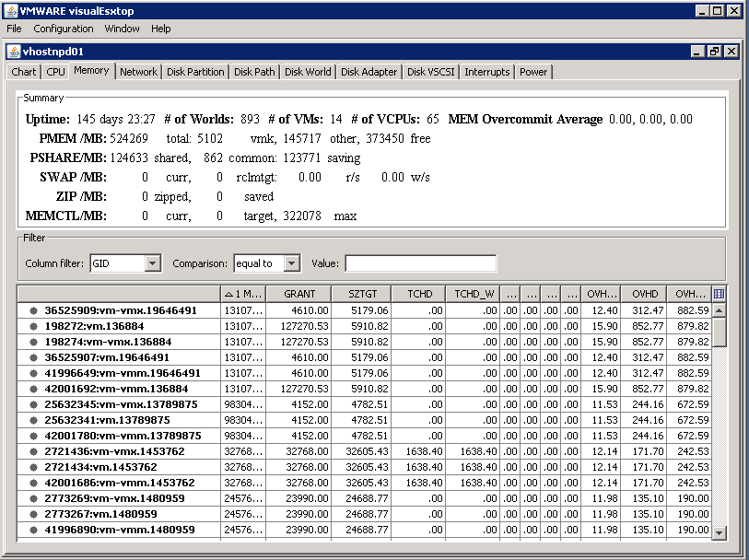Open the Disk Path tab
This screenshot has height=560, width=749.
254,72
